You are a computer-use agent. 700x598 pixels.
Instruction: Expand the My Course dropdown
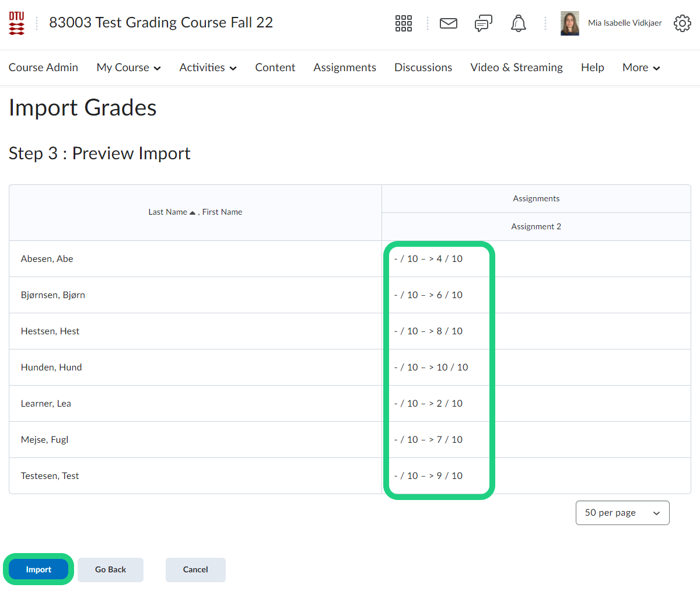tap(128, 68)
